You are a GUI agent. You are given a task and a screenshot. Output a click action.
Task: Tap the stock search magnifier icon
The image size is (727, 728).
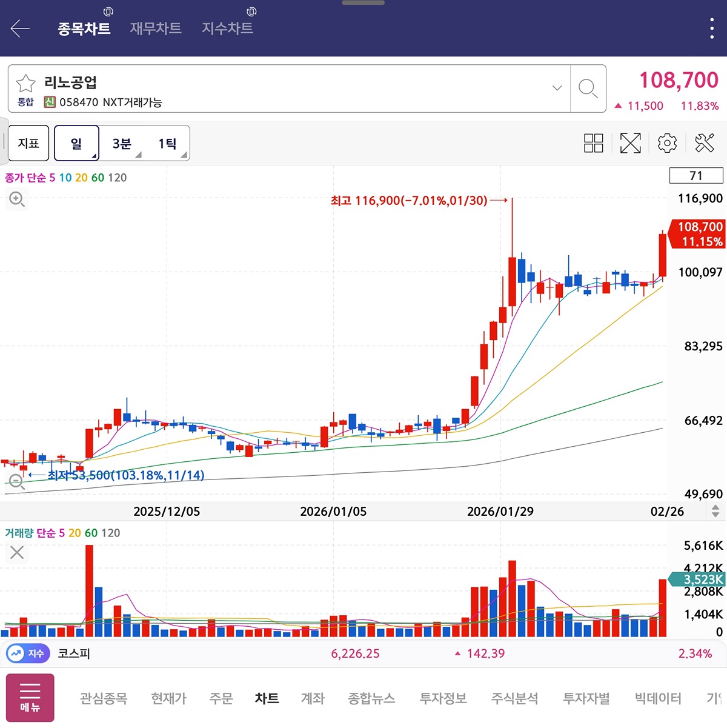(588, 88)
